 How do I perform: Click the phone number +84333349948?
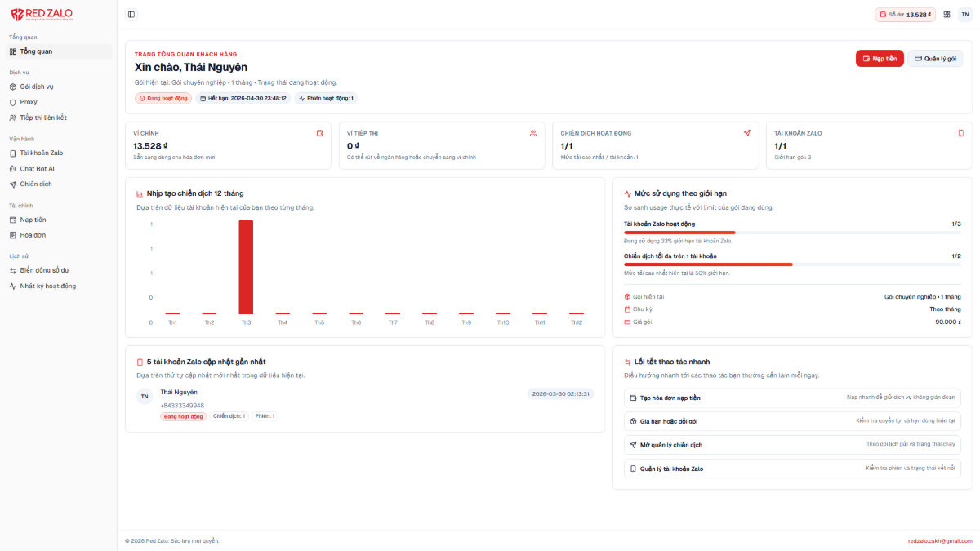pos(182,405)
